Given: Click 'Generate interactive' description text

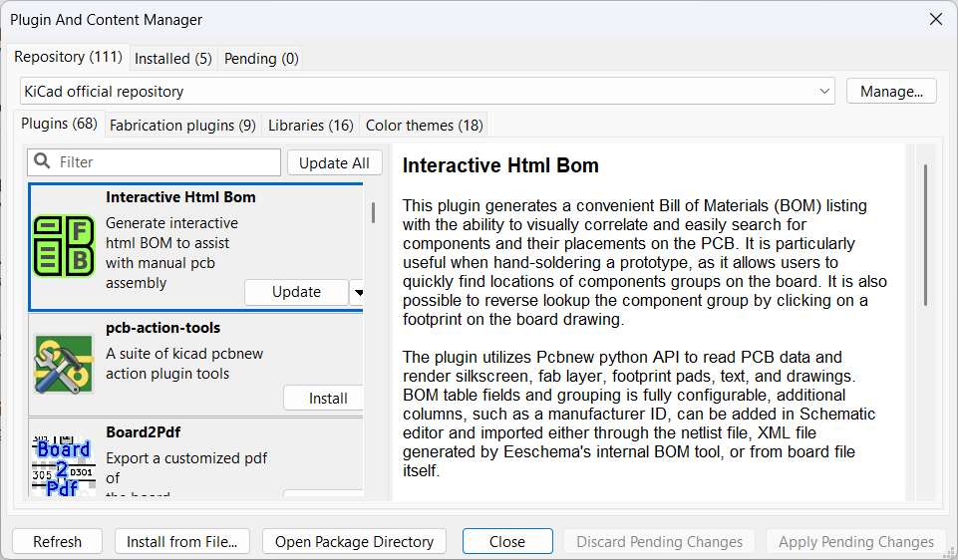Looking at the screenshot, I should coord(171,223).
